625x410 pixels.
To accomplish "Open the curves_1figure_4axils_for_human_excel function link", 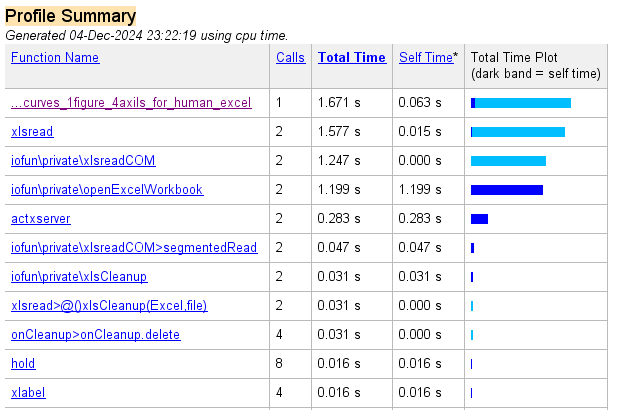I will coord(131,103).
